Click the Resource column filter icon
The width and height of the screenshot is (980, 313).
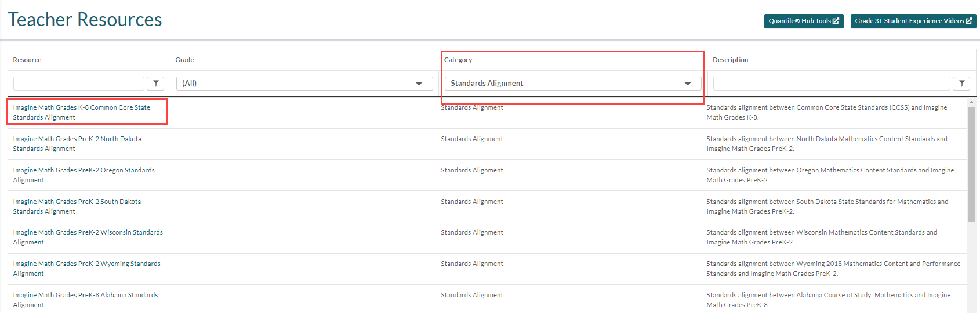tap(155, 84)
